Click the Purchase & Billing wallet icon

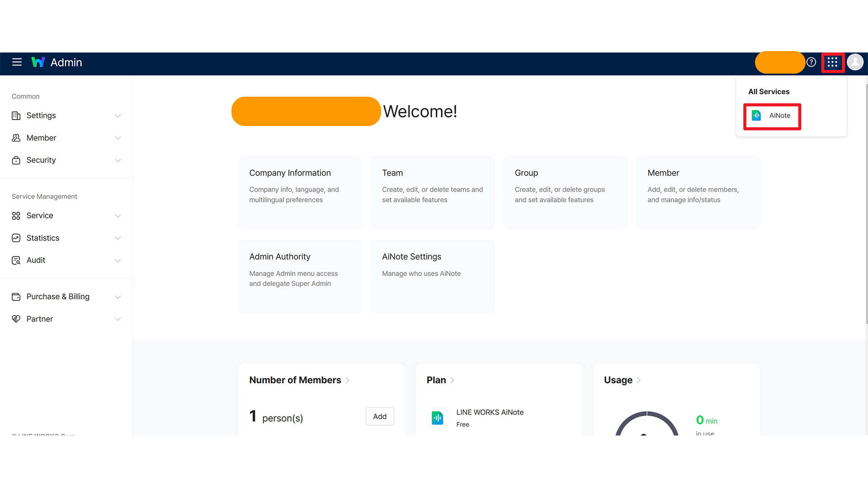tap(16, 297)
